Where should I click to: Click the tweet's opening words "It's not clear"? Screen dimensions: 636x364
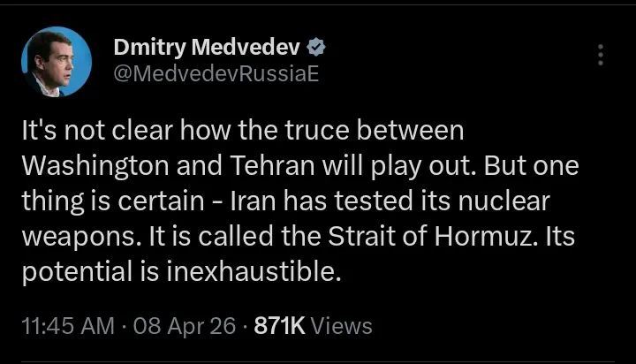pyautogui.click(x=90, y=131)
